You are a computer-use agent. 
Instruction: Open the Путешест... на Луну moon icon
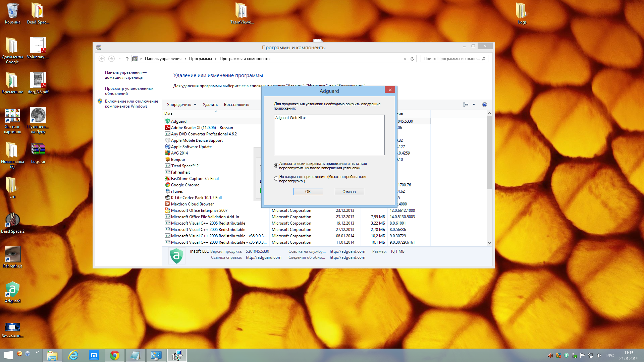click(x=38, y=120)
